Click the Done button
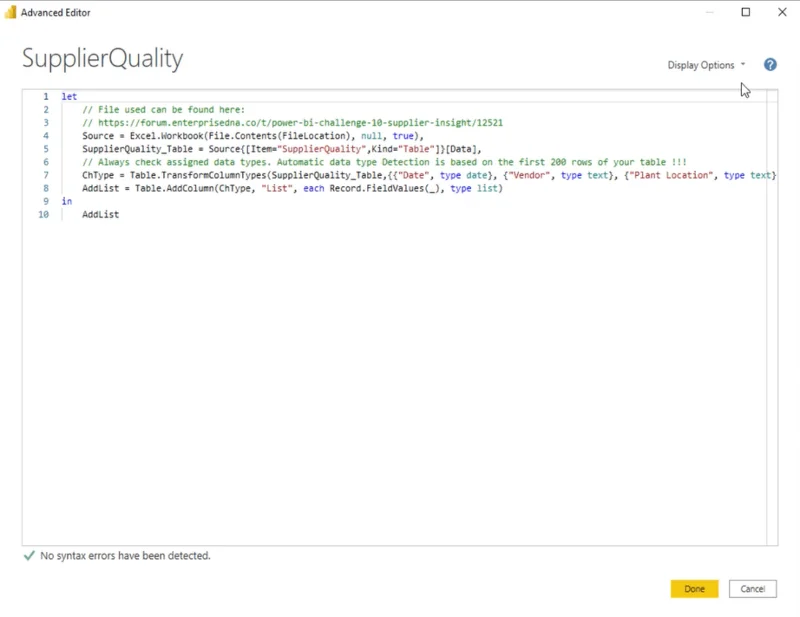The width and height of the screenshot is (800, 617). (694, 588)
